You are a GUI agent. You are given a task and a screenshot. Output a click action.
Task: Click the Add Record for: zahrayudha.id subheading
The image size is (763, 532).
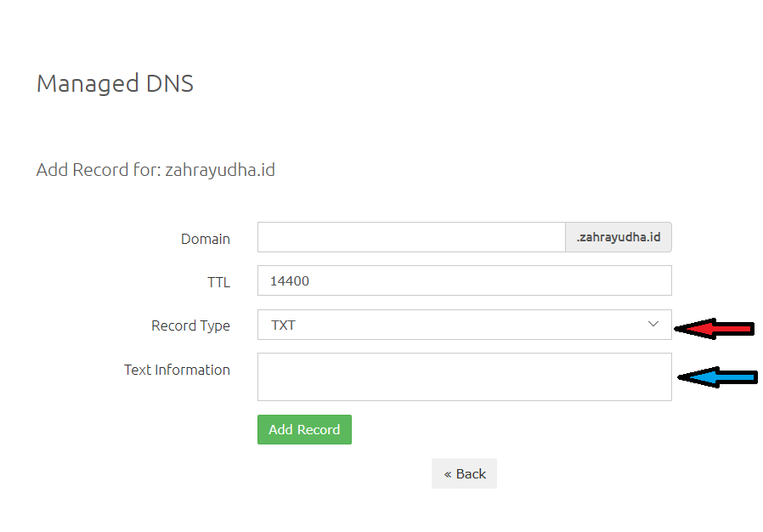(x=155, y=170)
